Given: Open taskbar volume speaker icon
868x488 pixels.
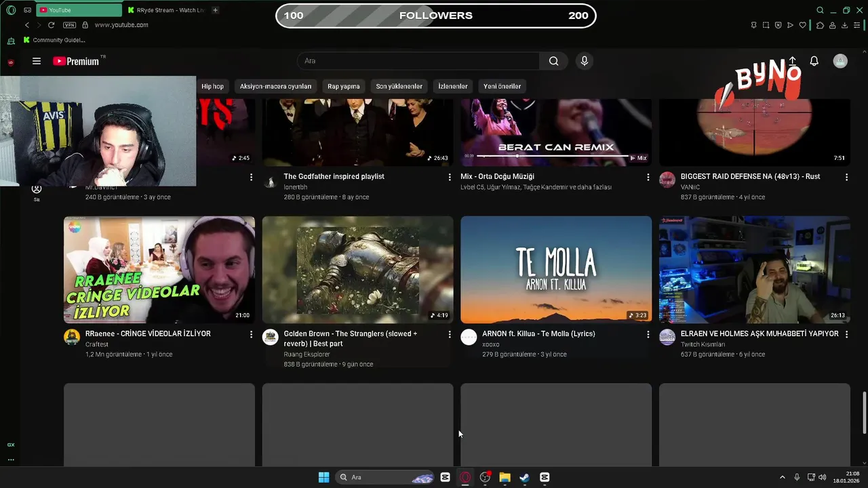Looking at the screenshot, I should [x=823, y=477].
